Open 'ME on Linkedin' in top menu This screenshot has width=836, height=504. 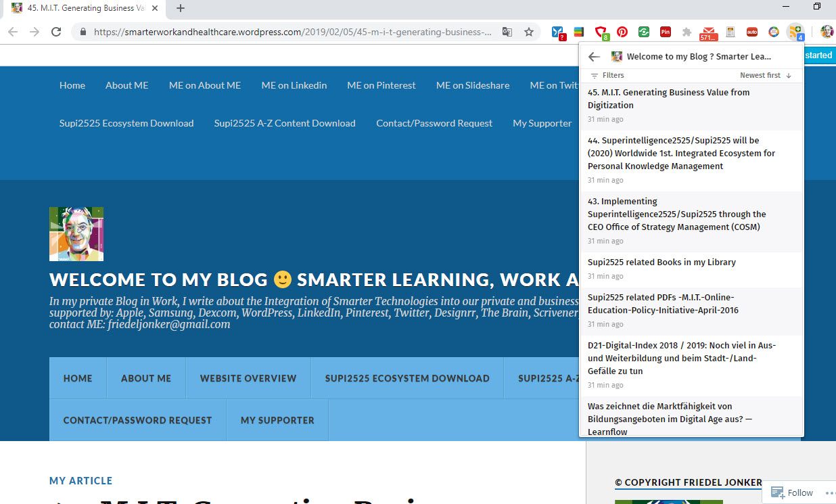(294, 85)
